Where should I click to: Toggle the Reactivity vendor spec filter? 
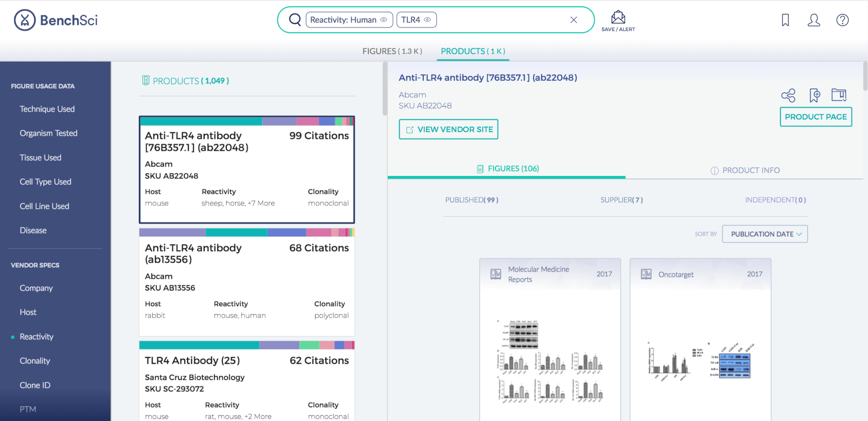tap(36, 336)
